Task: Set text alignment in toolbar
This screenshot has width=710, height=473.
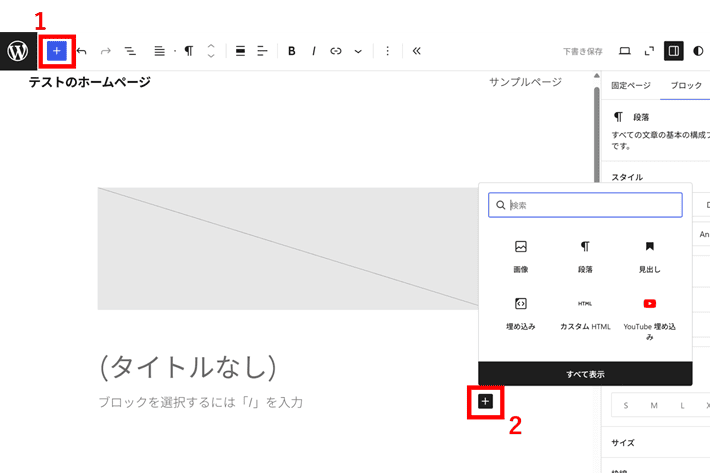Action: pyautogui.click(x=263, y=51)
